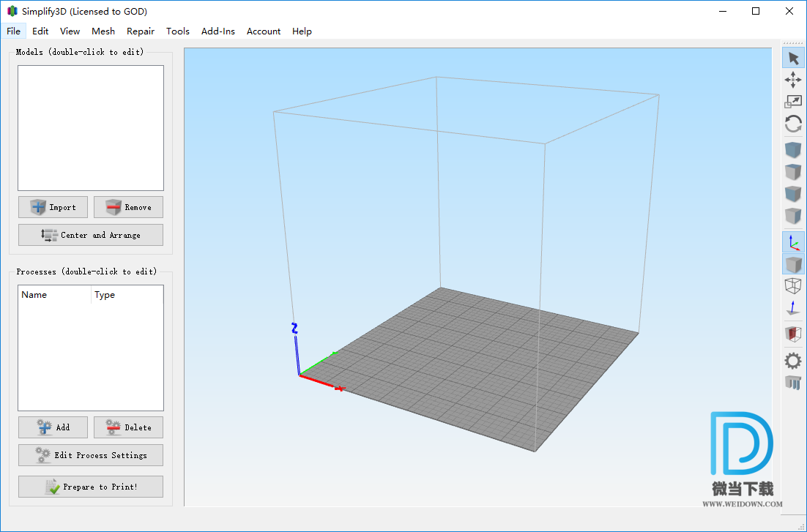Open the File menu
Image resolution: width=807 pixels, height=532 pixels.
(13, 31)
